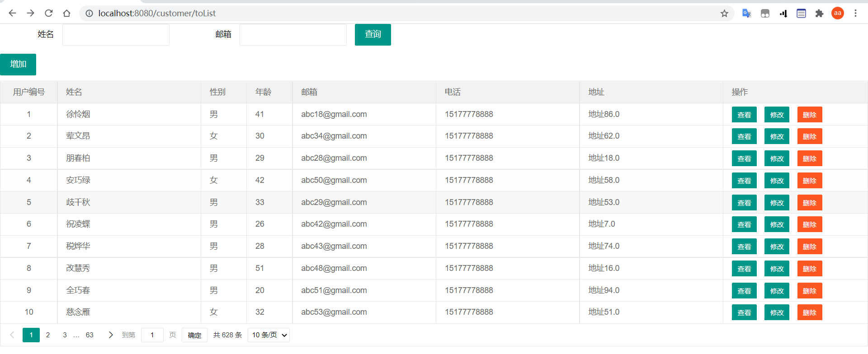The image size is (868, 354).
Task: Open the 10 条/页 page size dropdown
Action: [x=269, y=335]
